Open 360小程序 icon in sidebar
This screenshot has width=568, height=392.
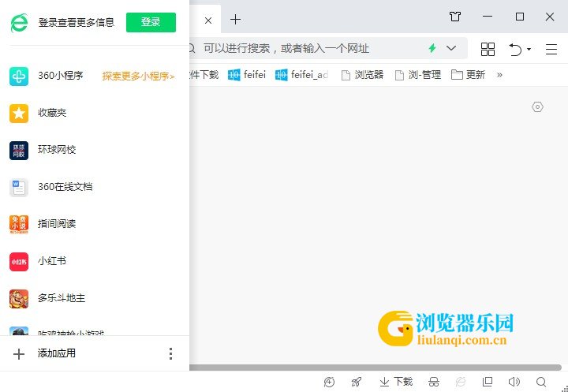point(19,76)
